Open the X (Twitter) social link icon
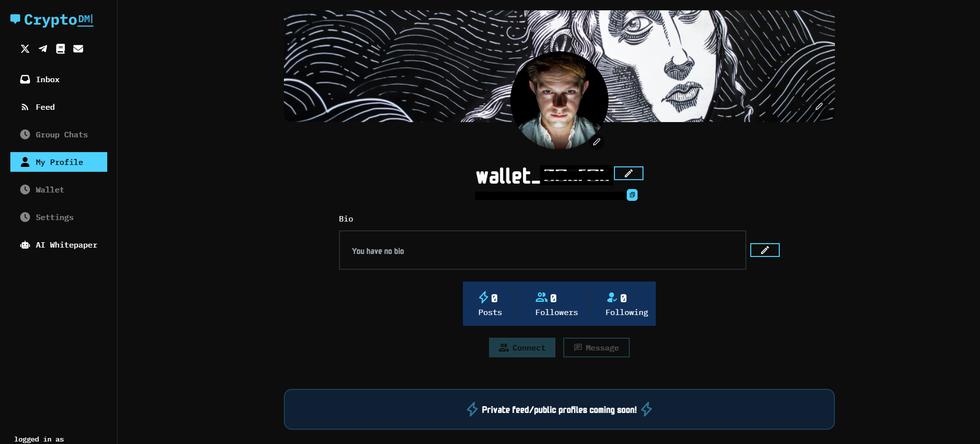The height and width of the screenshot is (444, 980). [25, 49]
